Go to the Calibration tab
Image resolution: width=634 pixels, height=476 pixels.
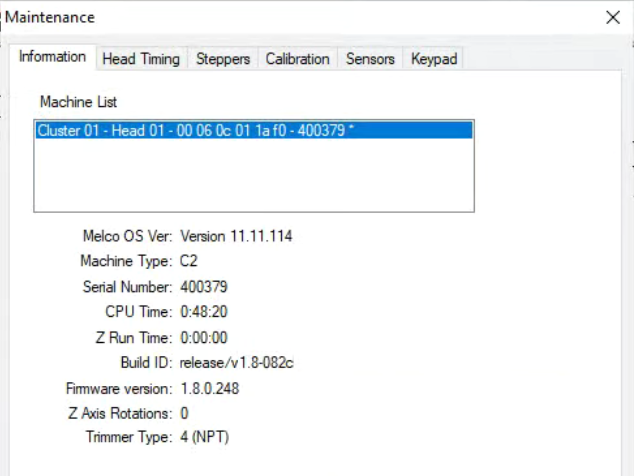pyautogui.click(x=298, y=59)
